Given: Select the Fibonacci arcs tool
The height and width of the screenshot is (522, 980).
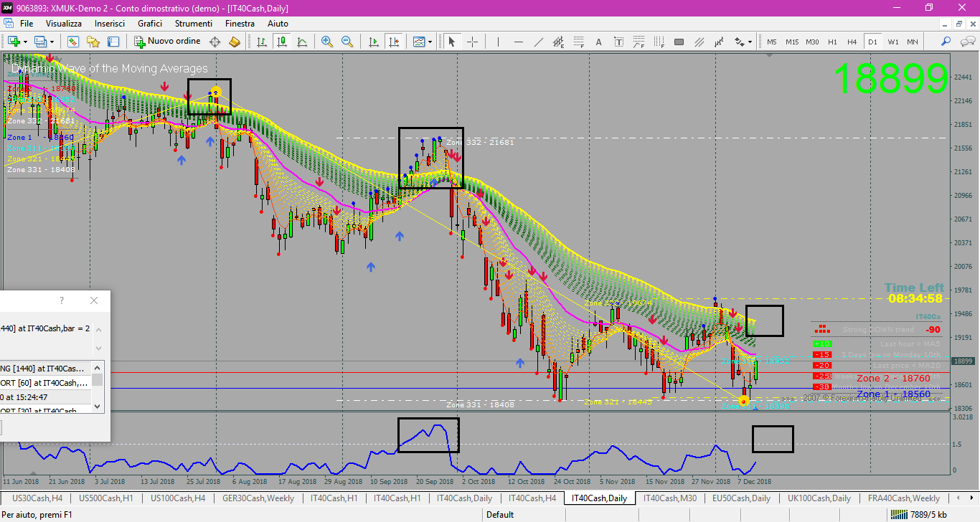Looking at the screenshot, I should 639,42.
